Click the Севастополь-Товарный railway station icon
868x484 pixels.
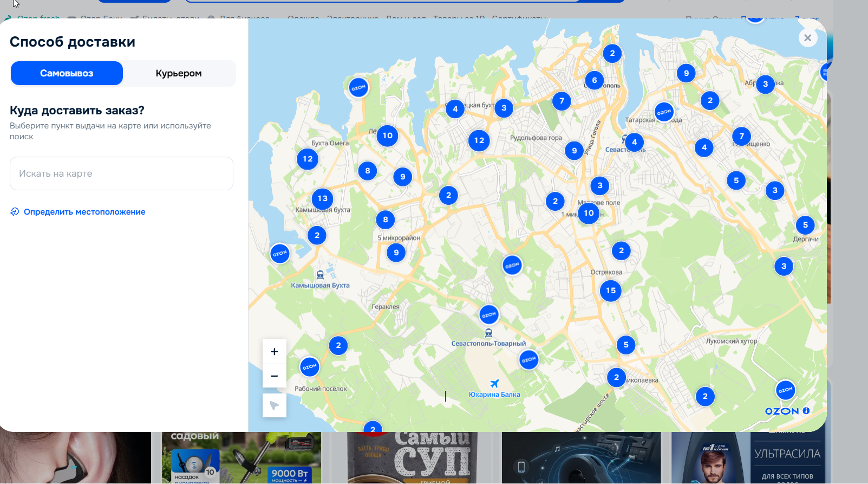488,333
